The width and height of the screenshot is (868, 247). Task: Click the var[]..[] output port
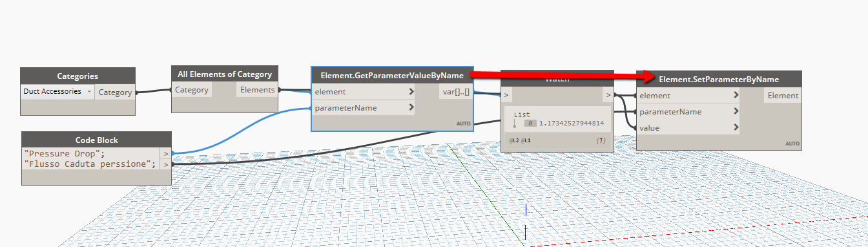(456, 92)
